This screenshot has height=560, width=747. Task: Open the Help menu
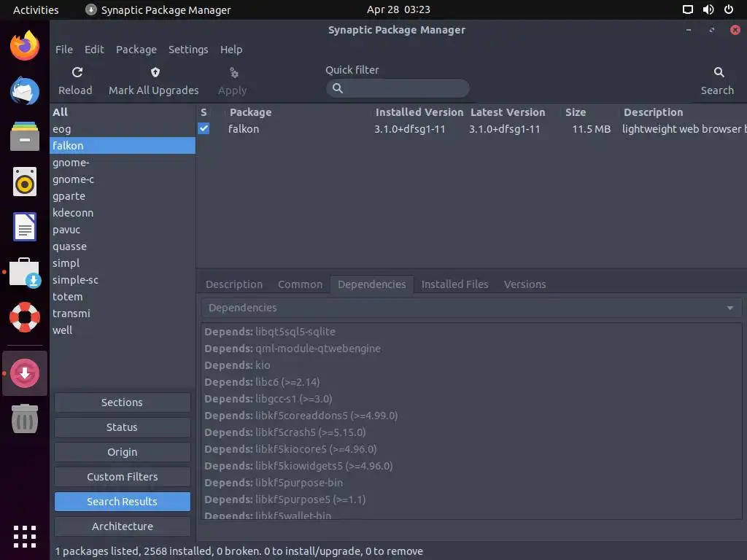(x=231, y=50)
